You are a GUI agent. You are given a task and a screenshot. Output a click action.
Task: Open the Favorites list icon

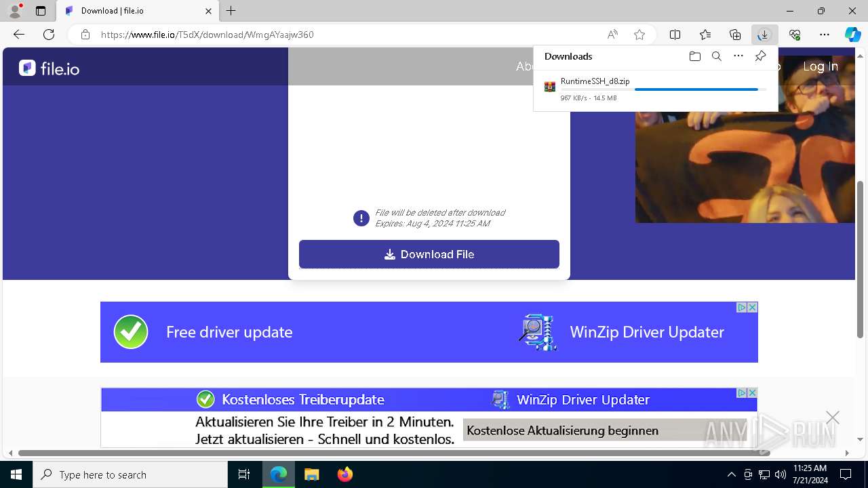tap(705, 35)
